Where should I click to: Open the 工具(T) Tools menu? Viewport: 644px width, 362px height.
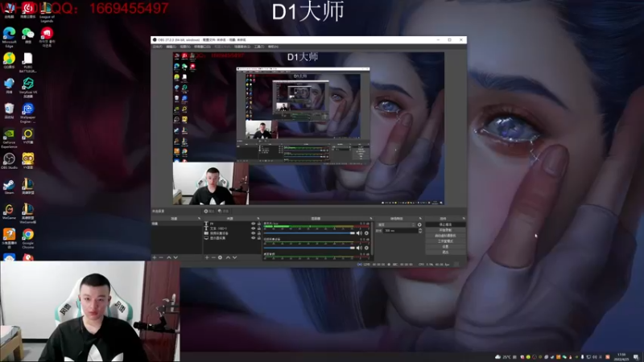tap(258, 47)
